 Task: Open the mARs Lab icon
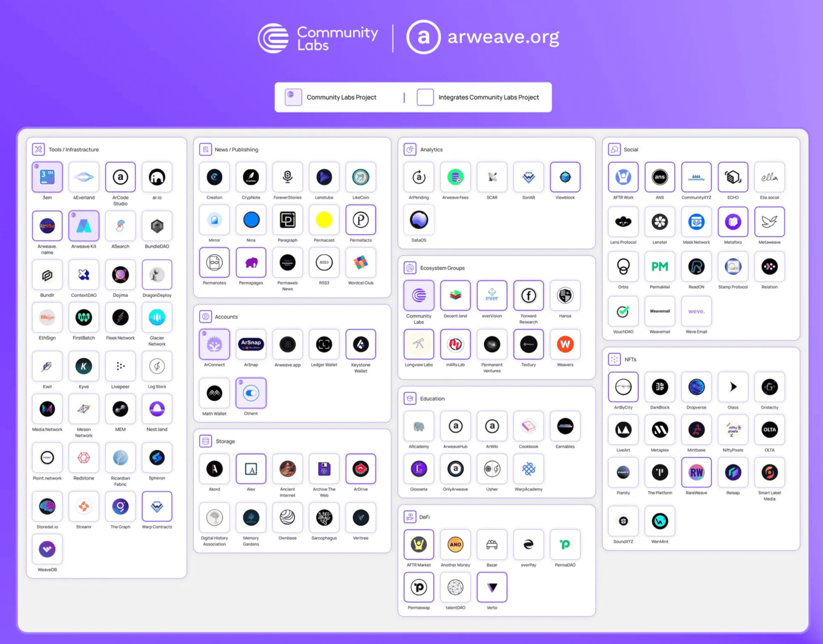tap(456, 344)
